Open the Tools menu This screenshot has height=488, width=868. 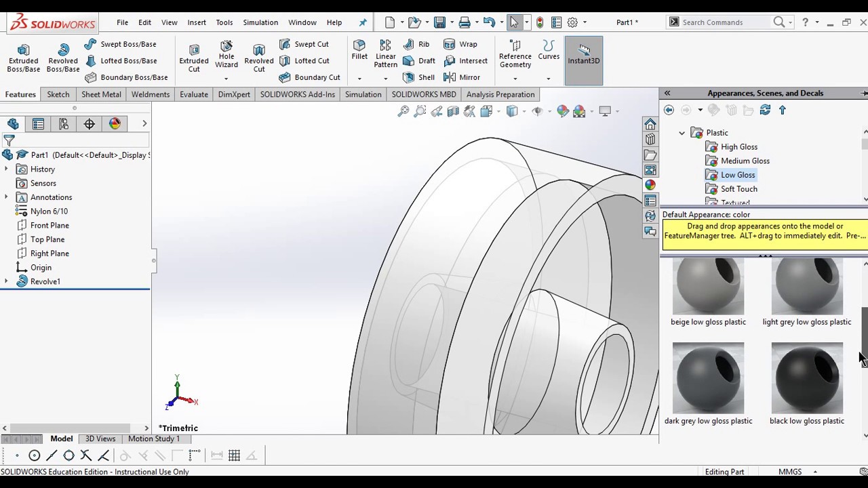[224, 22]
